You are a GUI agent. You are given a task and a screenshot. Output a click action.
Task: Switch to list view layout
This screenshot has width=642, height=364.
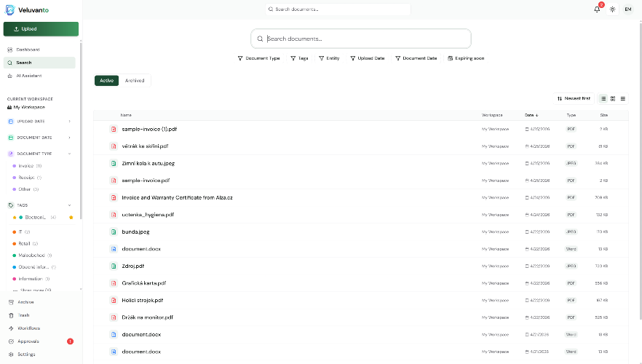click(x=603, y=99)
